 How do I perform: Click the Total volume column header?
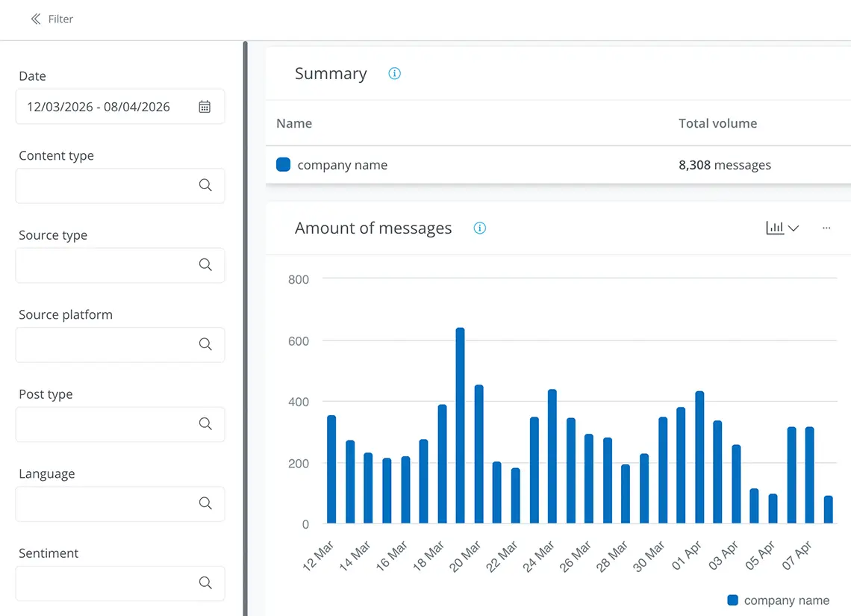click(717, 124)
